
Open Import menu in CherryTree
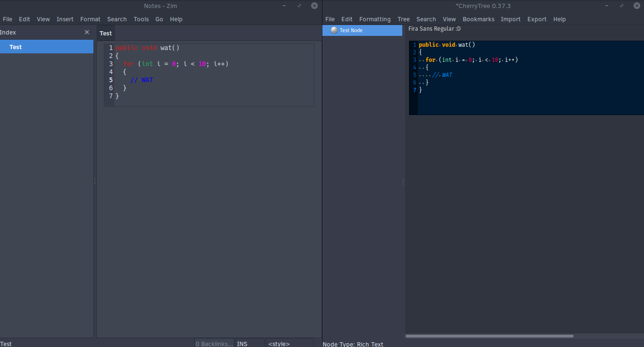(511, 19)
